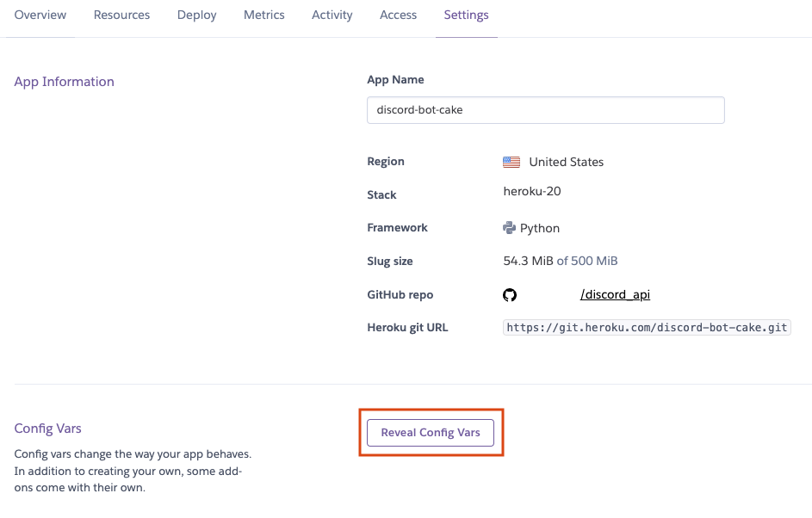Open the Overview tab
Viewport: 812px width, 518px height.
coord(40,15)
